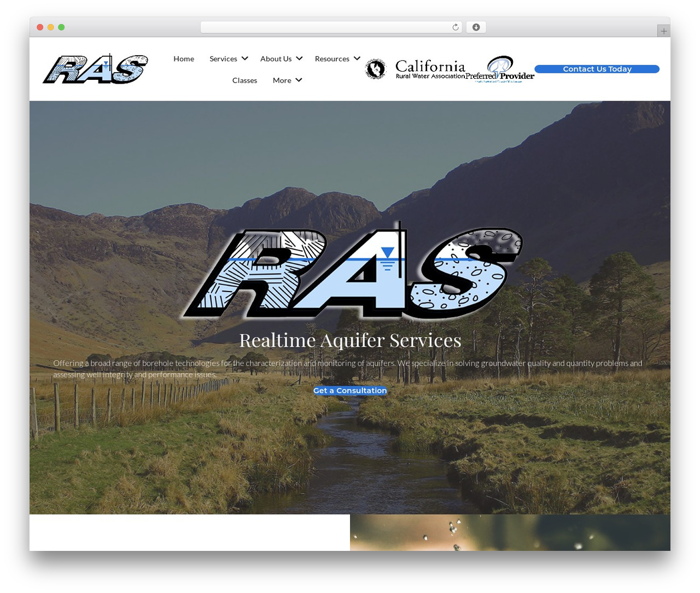Click the water droplets image thumbnail

[x=510, y=532]
